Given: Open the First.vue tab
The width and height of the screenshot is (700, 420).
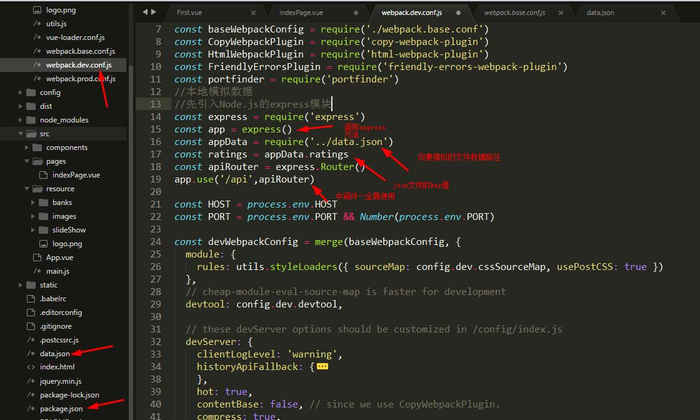Looking at the screenshot, I should click(x=189, y=13).
